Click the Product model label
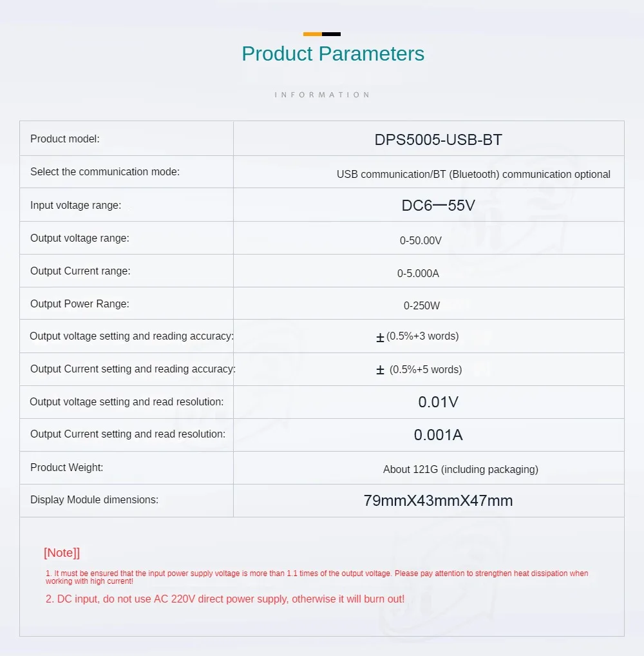Image resolution: width=644 pixels, height=656 pixels. click(x=65, y=139)
